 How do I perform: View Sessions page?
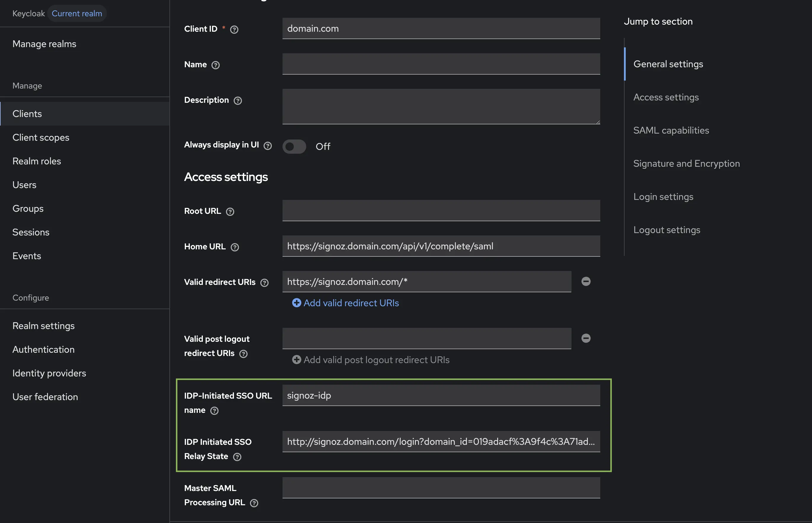tap(85, 232)
